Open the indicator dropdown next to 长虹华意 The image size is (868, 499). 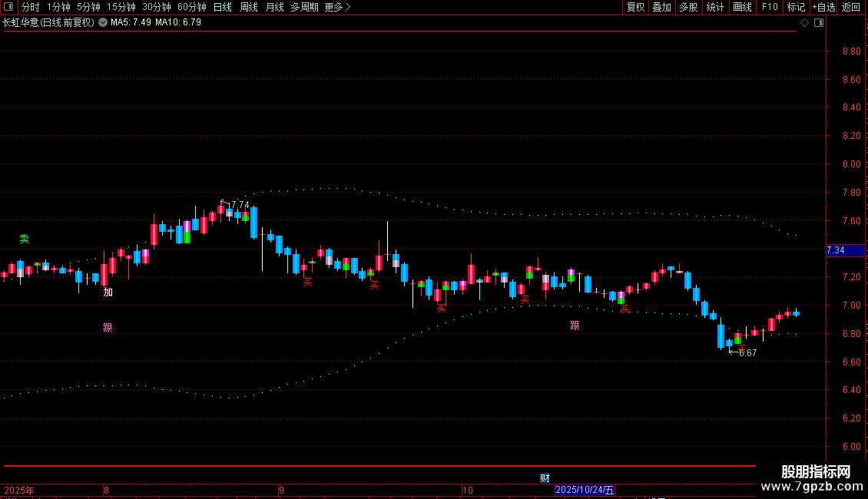[x=103, y=22]
